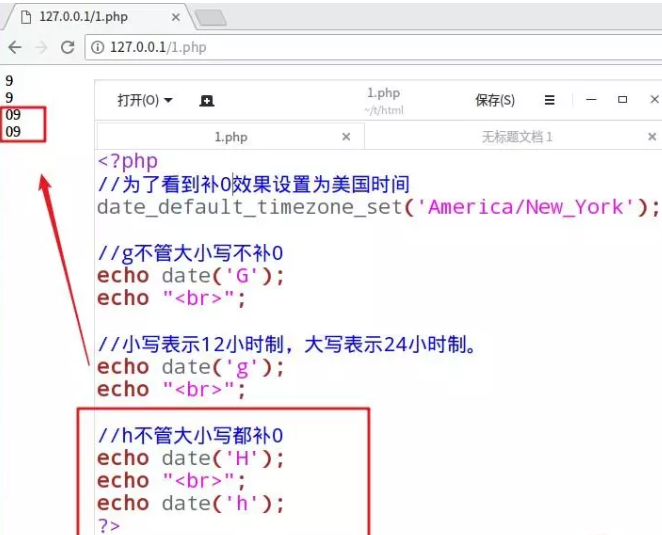Viewport: 662px width, 535px height.
Task: Click the echo date('H'); line
Action: point(191,458)
